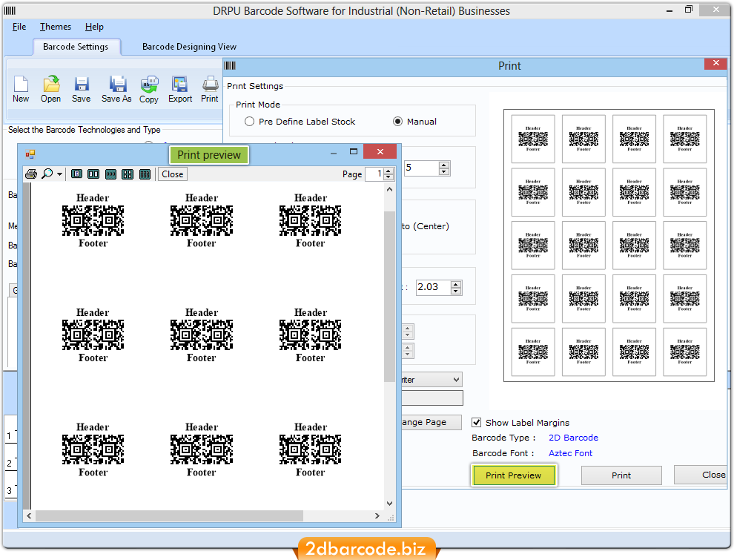Click the main window barcode title icon
Image resolution: width=734 pixels, height=560 pixels.
coord(10,10)
